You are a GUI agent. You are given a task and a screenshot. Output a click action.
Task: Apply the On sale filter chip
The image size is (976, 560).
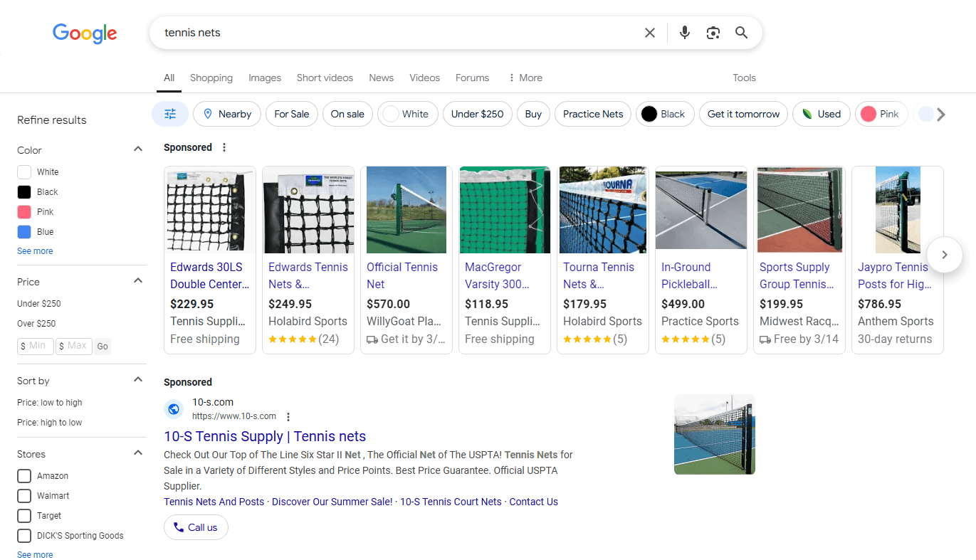347,114
